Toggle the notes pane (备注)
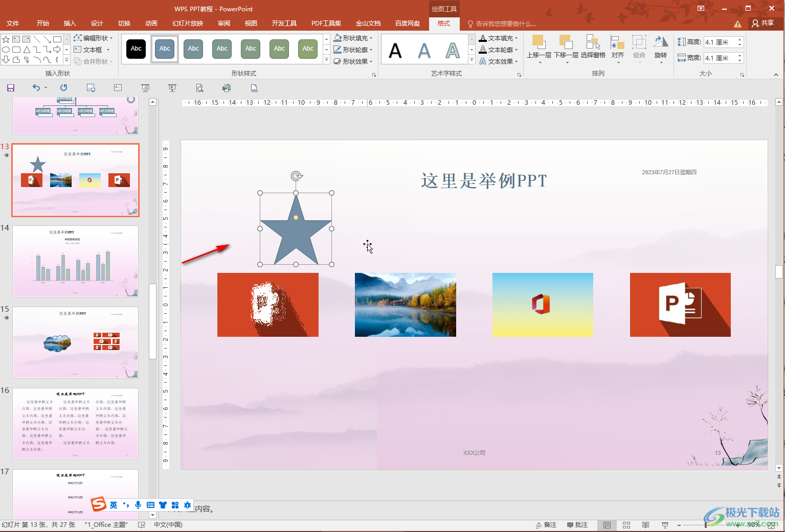785x532 pixels. (546, 525)
